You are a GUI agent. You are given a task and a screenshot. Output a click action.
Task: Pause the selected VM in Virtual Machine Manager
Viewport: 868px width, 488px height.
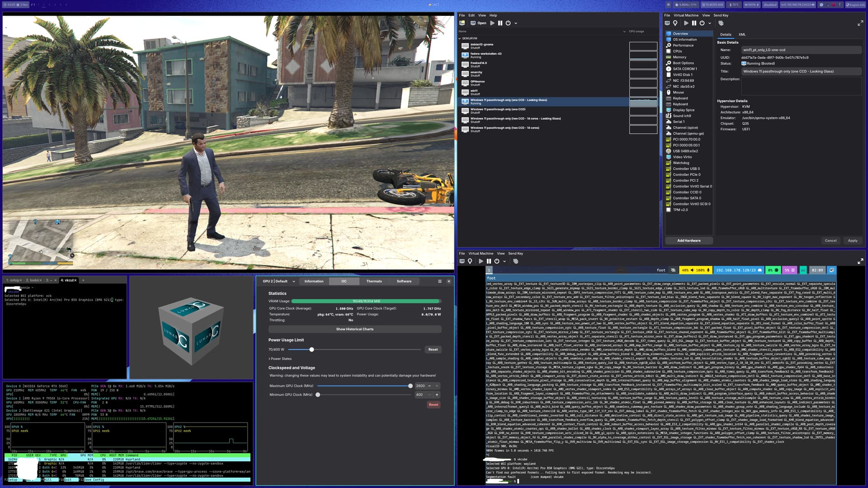[x=500, y=23]
